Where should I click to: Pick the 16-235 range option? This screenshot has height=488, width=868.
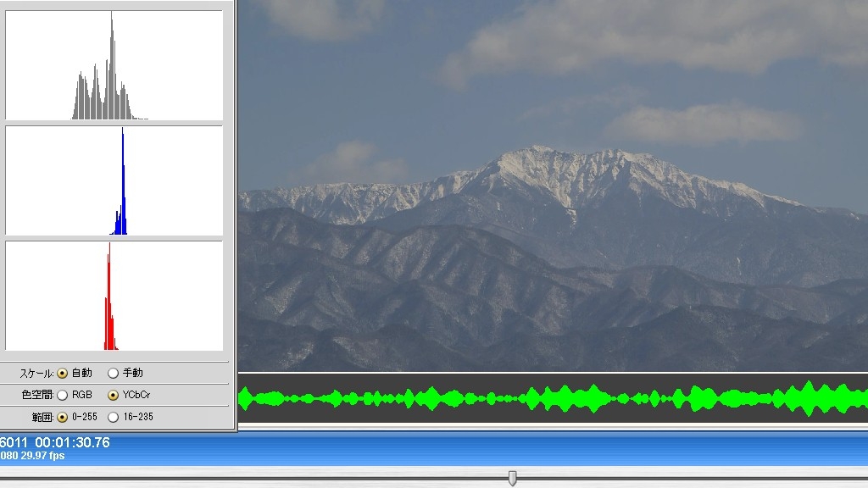(x=114, y=417)
